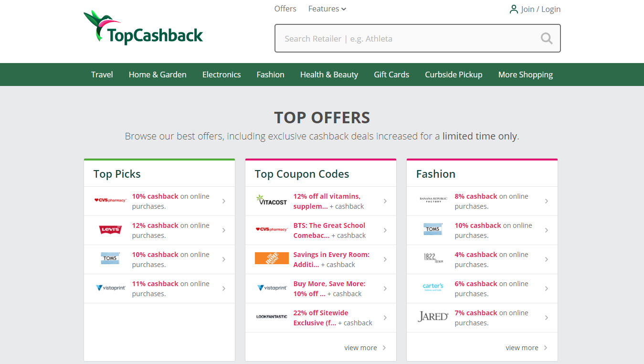Click the Levi's logo in Top Picks
This screenshot has width=644, height=364.
pos(110,230)
